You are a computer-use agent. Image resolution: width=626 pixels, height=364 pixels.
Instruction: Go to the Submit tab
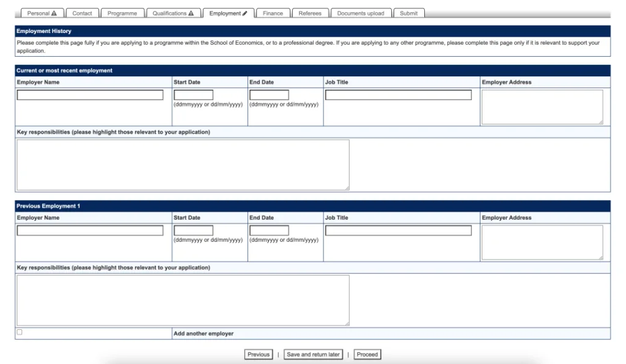pyautogui.click(x=408, y=13)
